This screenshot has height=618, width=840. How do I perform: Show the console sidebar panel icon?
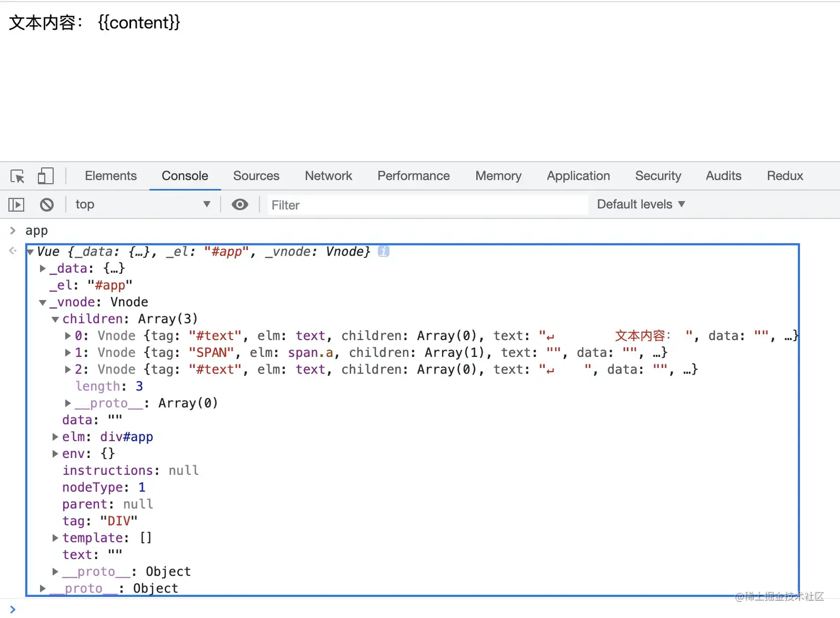[17, 205]
